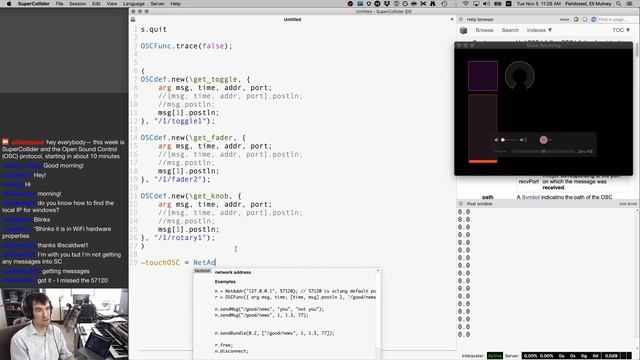Image resolution: width=640 pixels, height=360 pixels.
Task: Click the "/1/toggle1" string in code
Action: (179, 121)
